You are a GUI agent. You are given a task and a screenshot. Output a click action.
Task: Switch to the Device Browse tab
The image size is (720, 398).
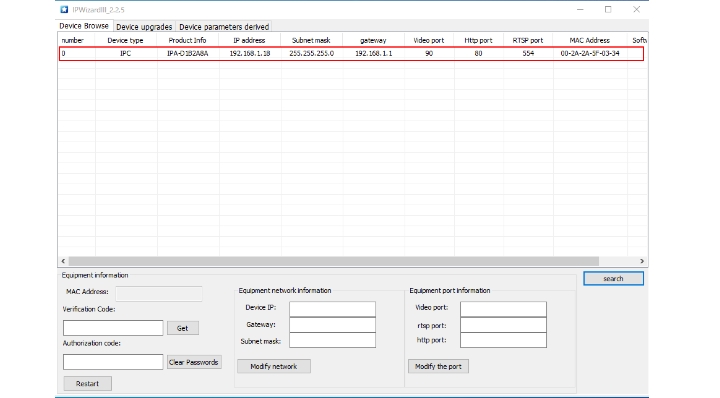pyautogui.click(x=84, y=26)
